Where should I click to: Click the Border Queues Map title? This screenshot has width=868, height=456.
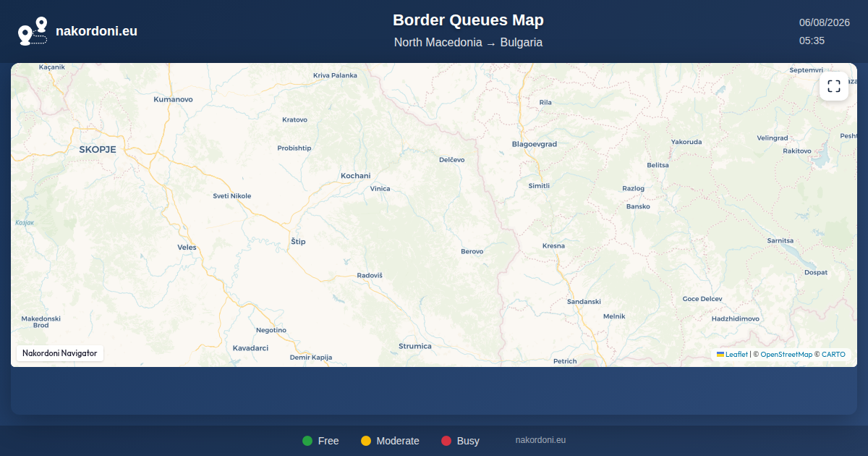[468, 20]
